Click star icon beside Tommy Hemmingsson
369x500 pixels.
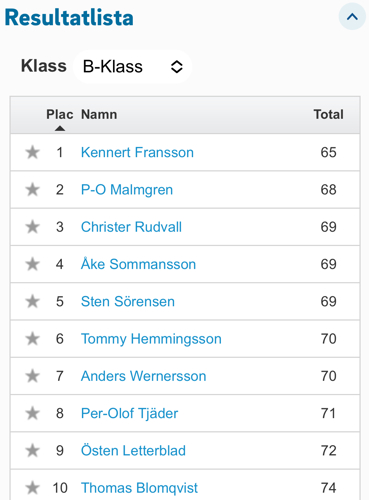[33, 339]
